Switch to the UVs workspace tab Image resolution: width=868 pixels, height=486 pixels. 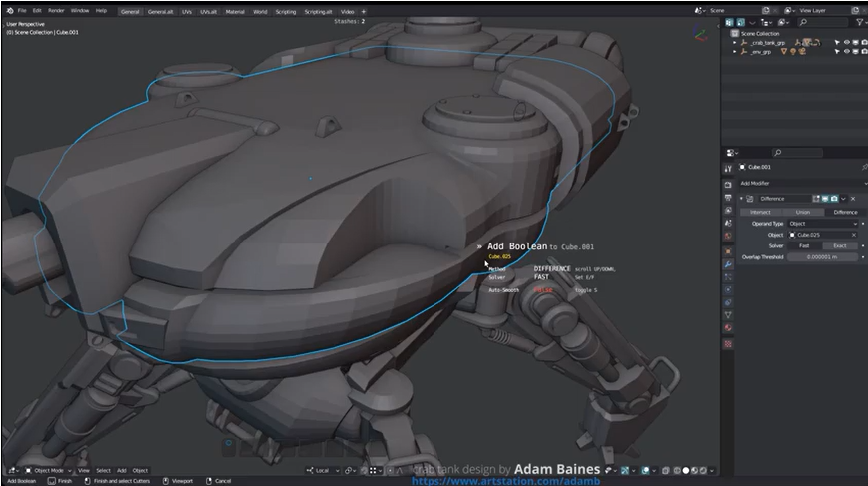point(187,12)
